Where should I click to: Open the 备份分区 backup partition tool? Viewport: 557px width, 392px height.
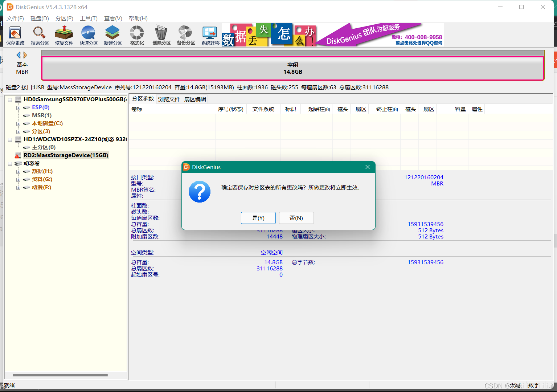pos(186,36)
